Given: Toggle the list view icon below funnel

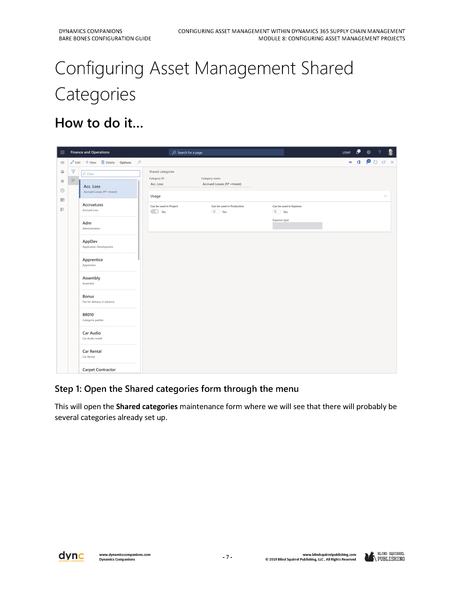Looking at the screenshot, I should tap(73, 180).
